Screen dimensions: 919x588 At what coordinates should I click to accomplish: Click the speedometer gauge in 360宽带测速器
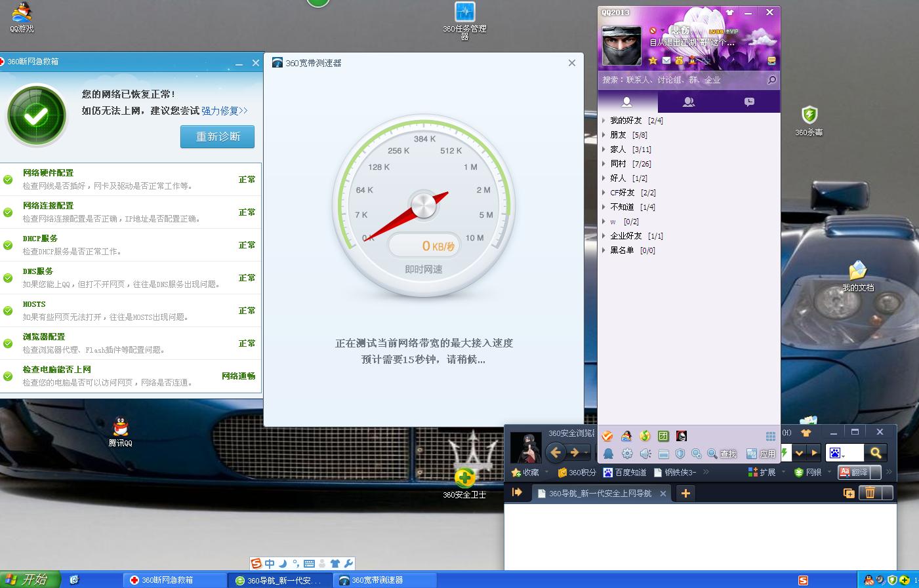tap(424, 206)
